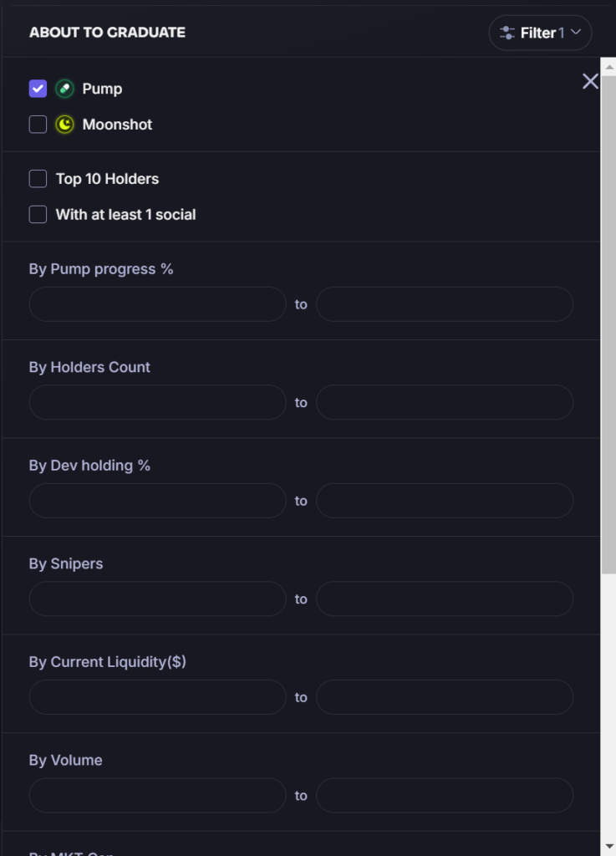Click the About to Graduate heading
This screenshot has height=856, width=616.
pos(107,33)
